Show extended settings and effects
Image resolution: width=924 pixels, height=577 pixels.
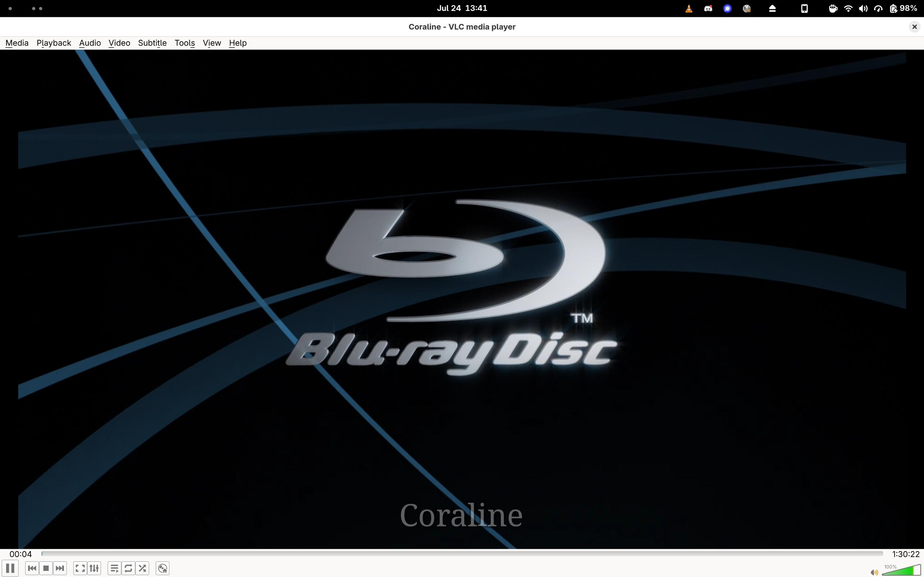pos(94,568)
